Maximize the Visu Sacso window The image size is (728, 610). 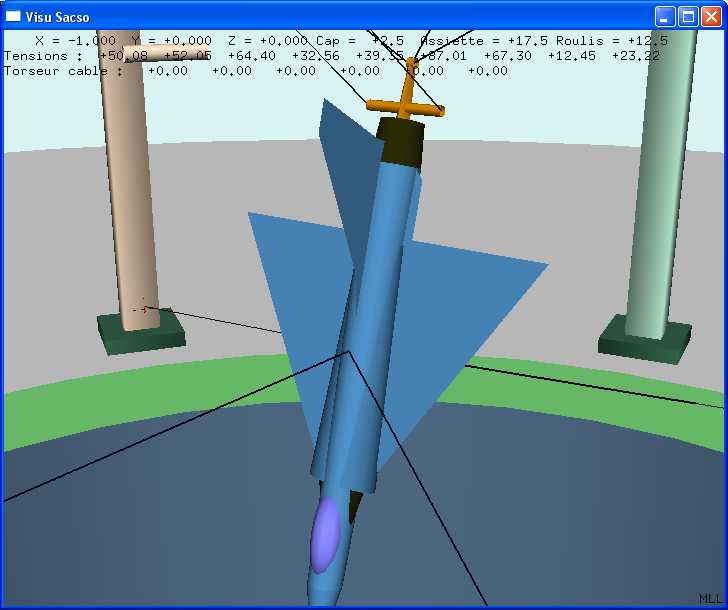click(688, 16)
